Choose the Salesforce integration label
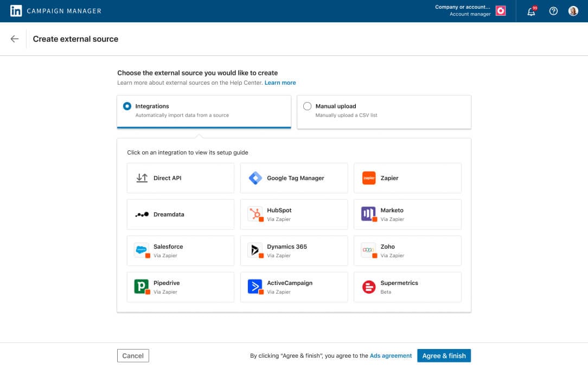This screenshot has height=368, width=588. click(x=168, y=247)
